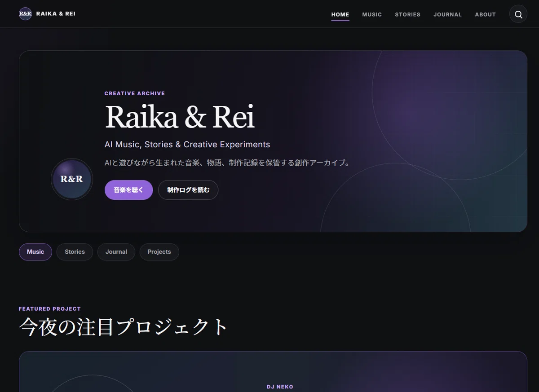
Task: Select the Stories filter chip
Action: coord(75,252)
